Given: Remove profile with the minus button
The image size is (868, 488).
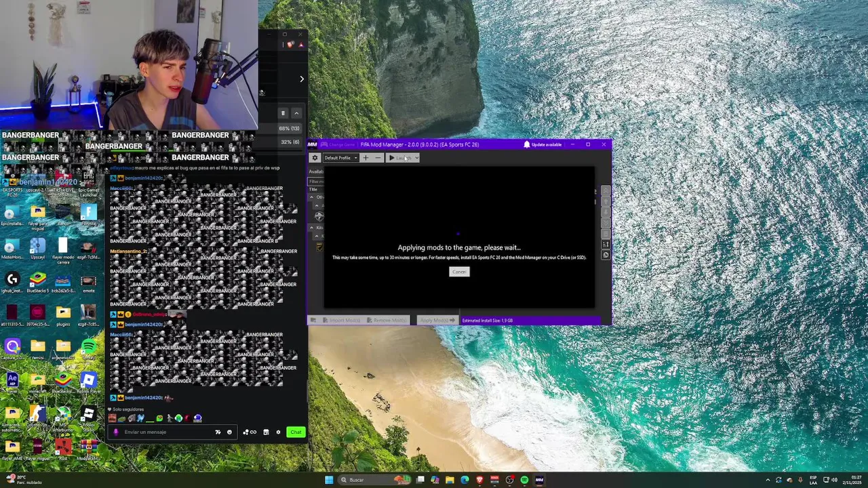Looking at the screenshot, I should click(378, 158).
